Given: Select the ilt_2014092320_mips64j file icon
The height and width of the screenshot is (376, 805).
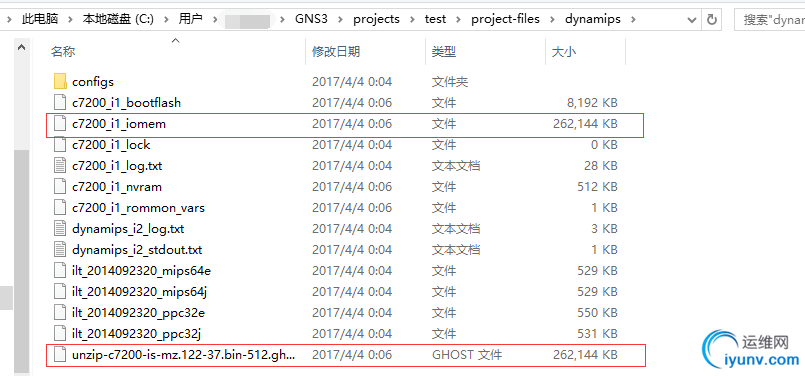Looking at the screenshot, I should click(60, 291).
